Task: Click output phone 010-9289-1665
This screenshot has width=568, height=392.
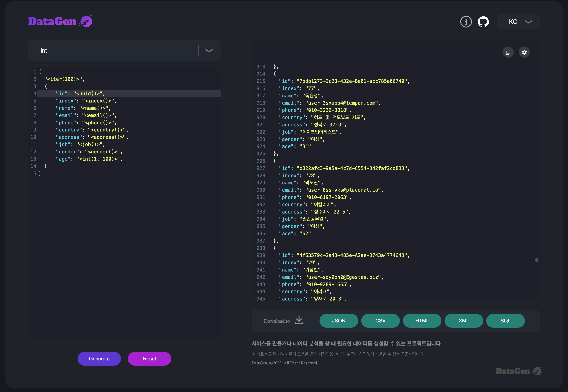Action: click(x=327, y=284)
